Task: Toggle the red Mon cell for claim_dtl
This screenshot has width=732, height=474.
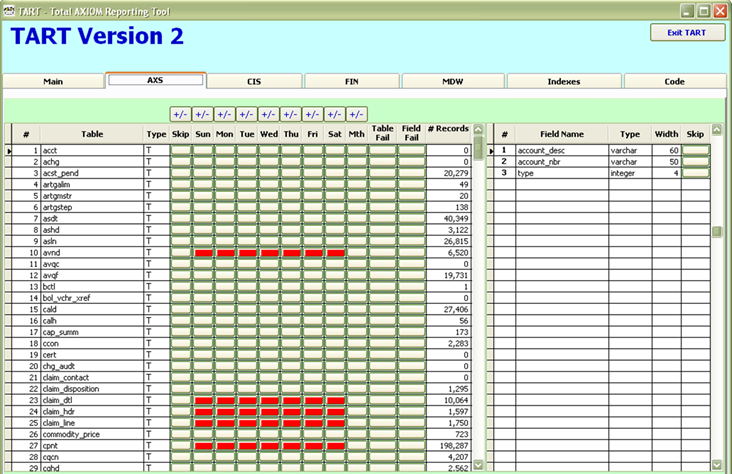Action: click(225, 400)
